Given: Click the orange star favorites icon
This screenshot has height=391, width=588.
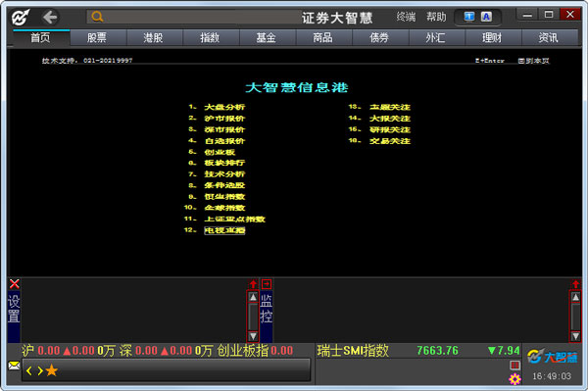Looking at the screenshot, I should point(51,370).
